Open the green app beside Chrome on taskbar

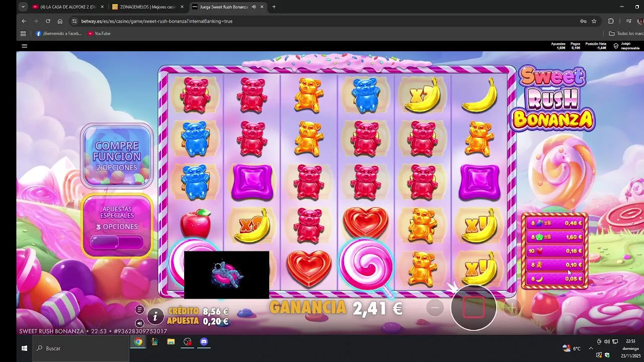click(x=154, y=342)
